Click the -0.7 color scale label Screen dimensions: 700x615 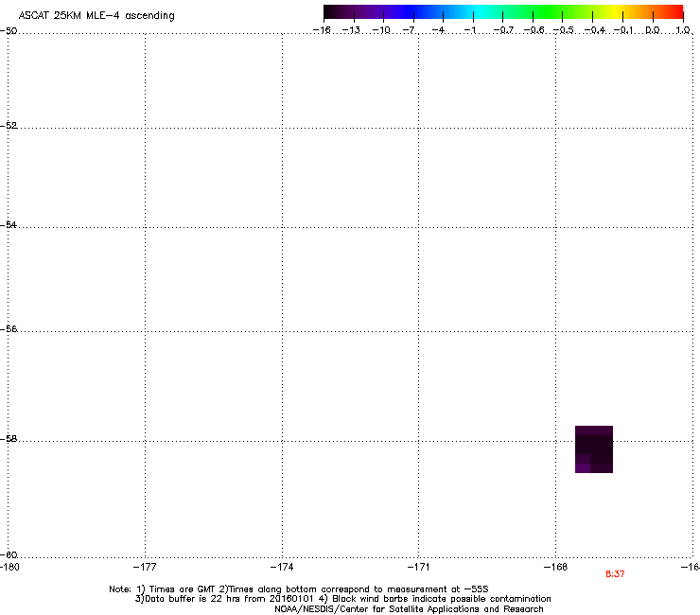point(503,30)
